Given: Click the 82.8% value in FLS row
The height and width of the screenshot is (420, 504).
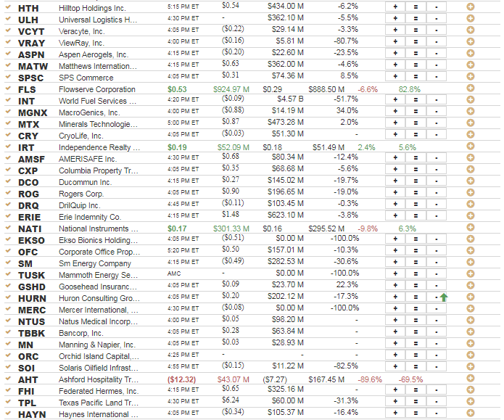Looking at the screenshot, I should click(x=410, y=89).
